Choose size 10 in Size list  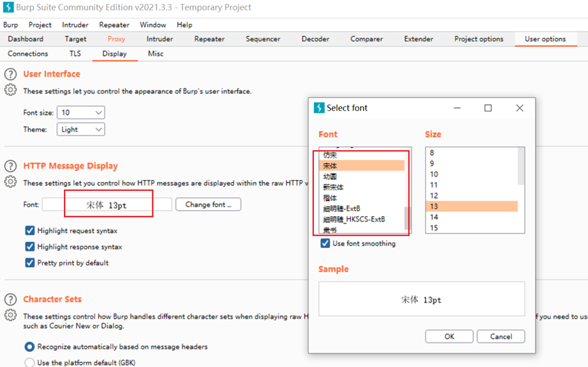472,174
